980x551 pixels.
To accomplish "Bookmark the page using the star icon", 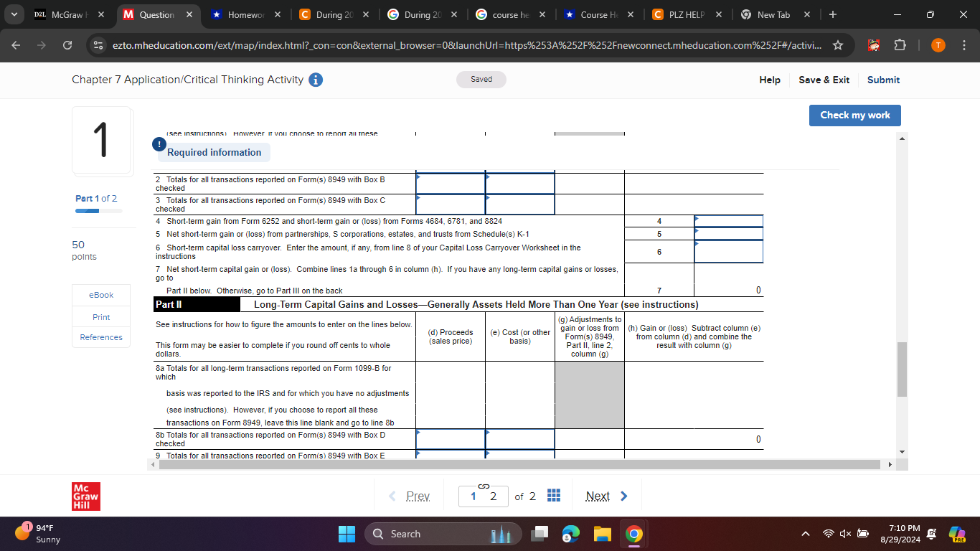I will (x=837, y=44).
